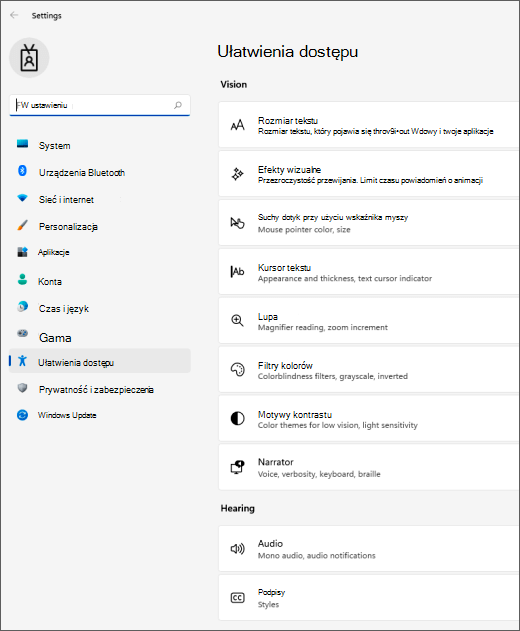Open Filtry kolorów settings
This screenshot has height=631, width=520.
tap(368, 370)
